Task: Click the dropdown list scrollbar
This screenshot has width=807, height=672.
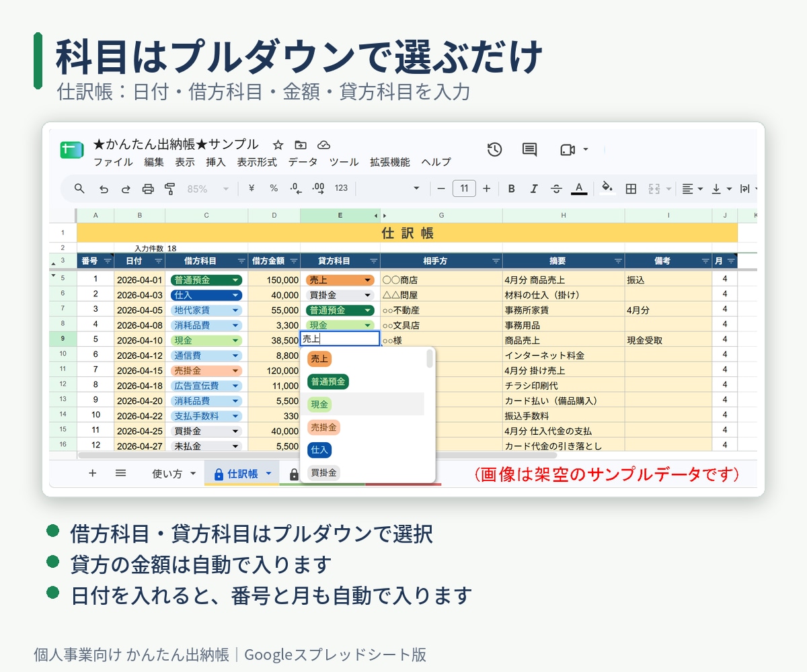Action: tap(430, 359)
